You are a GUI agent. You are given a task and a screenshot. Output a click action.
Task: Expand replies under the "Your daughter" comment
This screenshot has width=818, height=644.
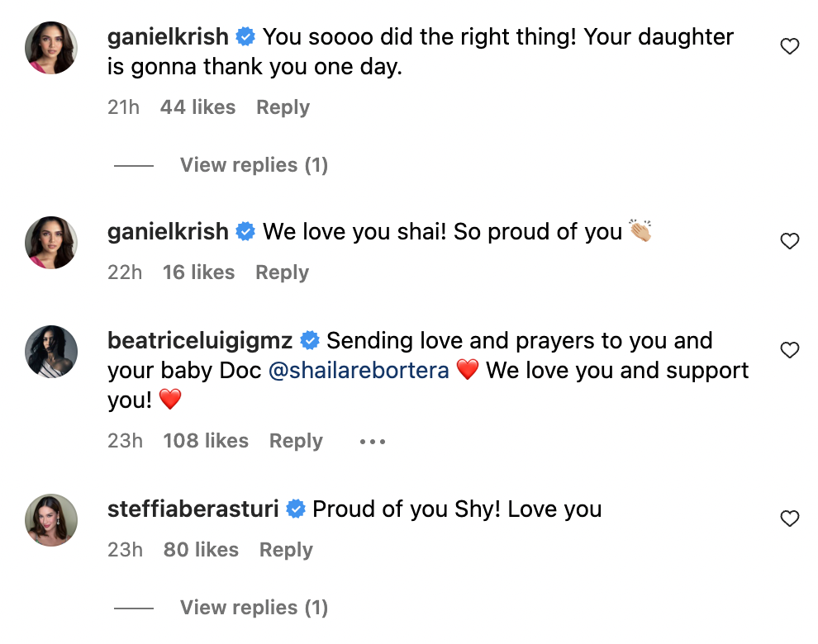click(x=254, y=165)
